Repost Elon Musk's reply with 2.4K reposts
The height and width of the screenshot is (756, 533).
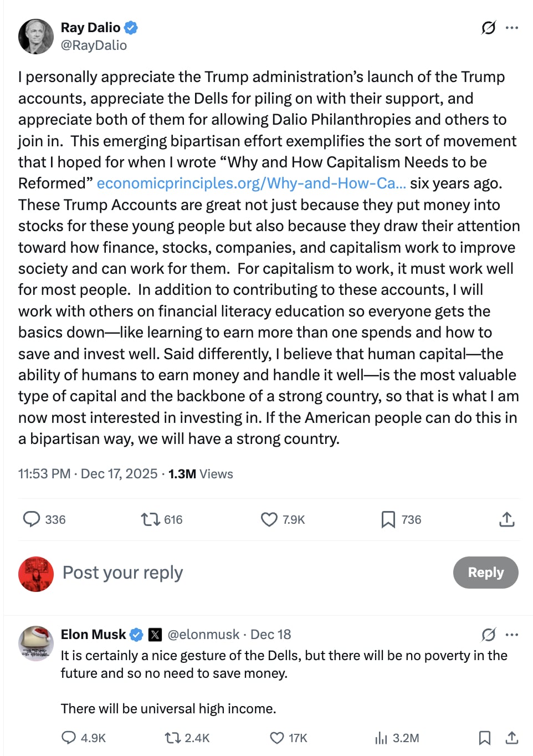coord(172,738)
